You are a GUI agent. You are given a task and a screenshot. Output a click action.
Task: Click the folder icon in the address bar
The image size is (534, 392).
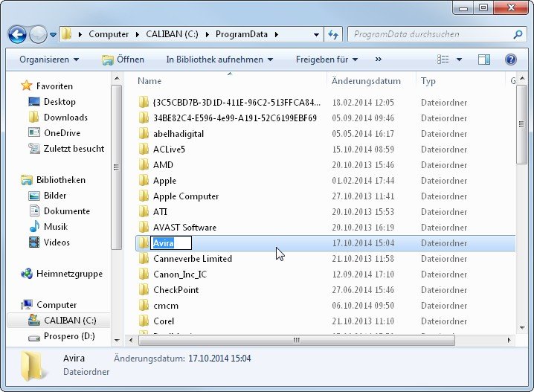click(67, 34)
